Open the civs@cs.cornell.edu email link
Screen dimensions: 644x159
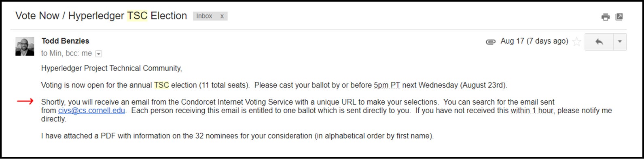tap(91, 110)
